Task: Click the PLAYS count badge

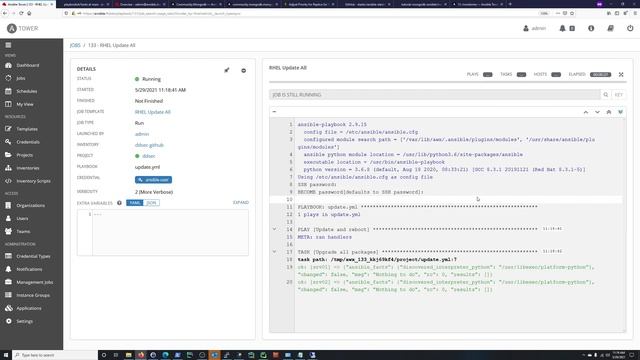Action: pos(487,75)
